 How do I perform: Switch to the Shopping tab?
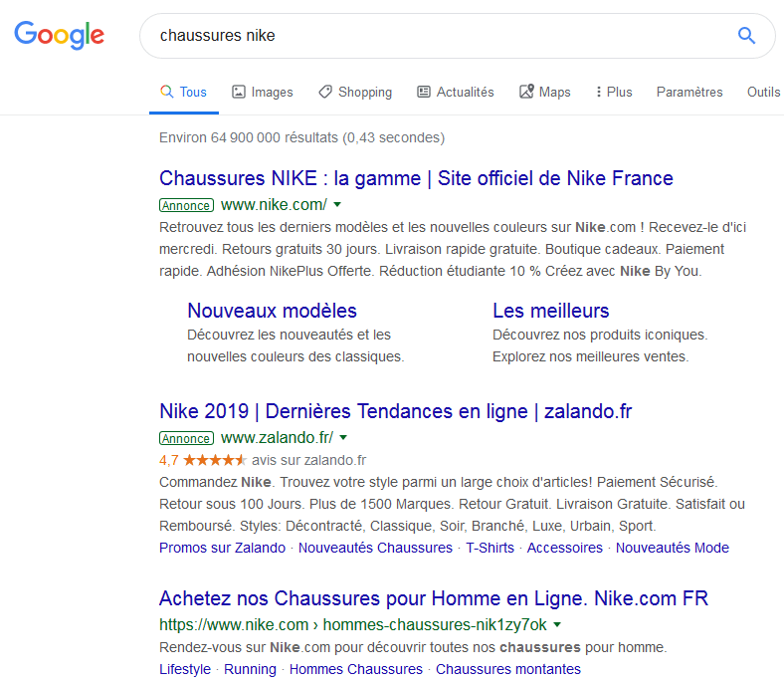(x=355, y=92)
